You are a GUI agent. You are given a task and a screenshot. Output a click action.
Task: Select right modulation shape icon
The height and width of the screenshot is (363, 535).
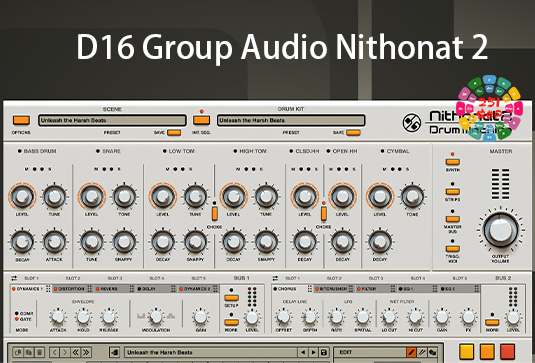[171, 316]
